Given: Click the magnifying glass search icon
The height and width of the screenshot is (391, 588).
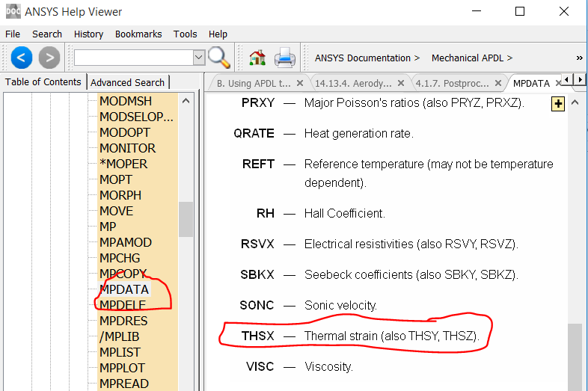Looking at the screenshot, I should point(218,58).
